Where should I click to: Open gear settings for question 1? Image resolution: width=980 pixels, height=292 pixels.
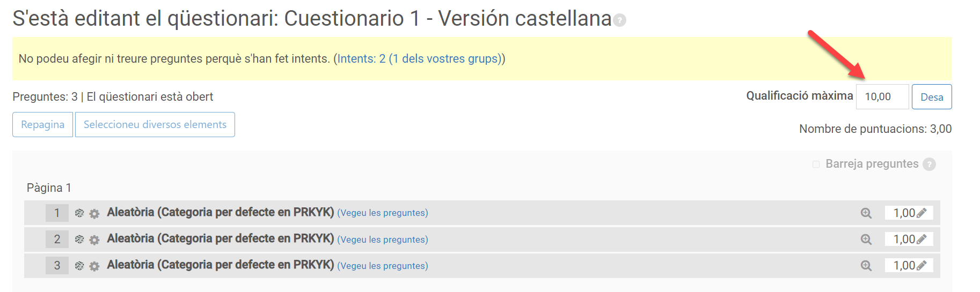point(94,214)
